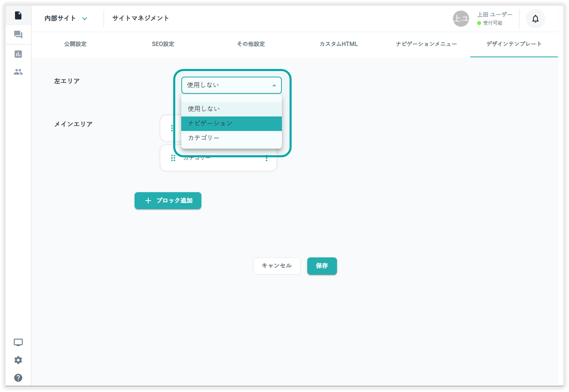Viewport: 569px width, 392px height.
Task: Go to ナビゲーションメニュー tab
Action: click(426, 44)
